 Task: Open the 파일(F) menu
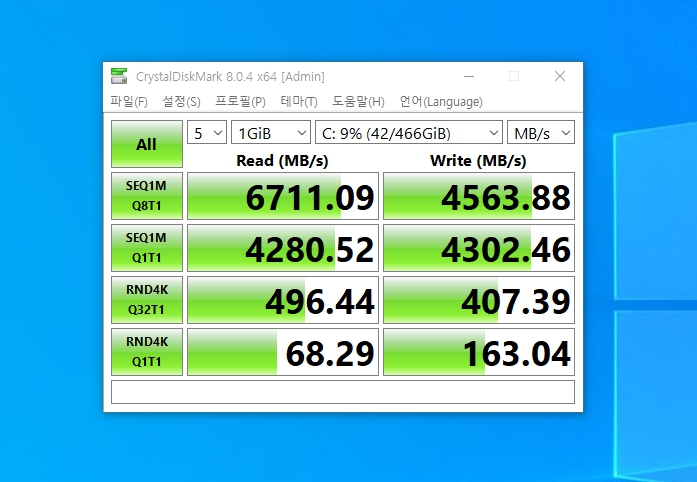[x=129, y=102]
